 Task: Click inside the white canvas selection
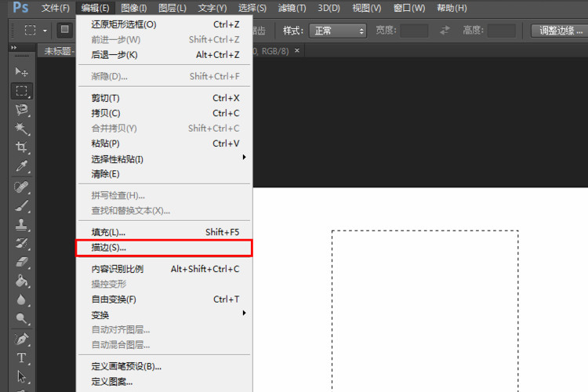(x=425, y=311)
